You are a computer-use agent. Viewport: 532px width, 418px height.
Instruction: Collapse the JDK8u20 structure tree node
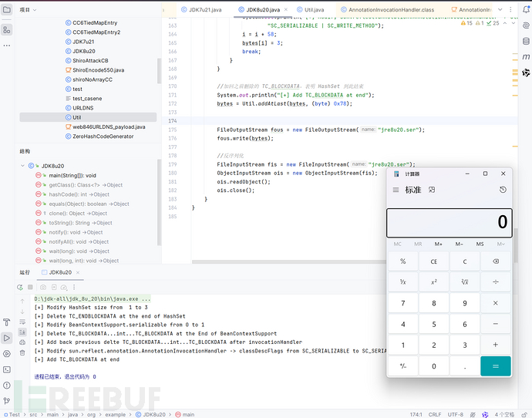[x=23, y=166]
